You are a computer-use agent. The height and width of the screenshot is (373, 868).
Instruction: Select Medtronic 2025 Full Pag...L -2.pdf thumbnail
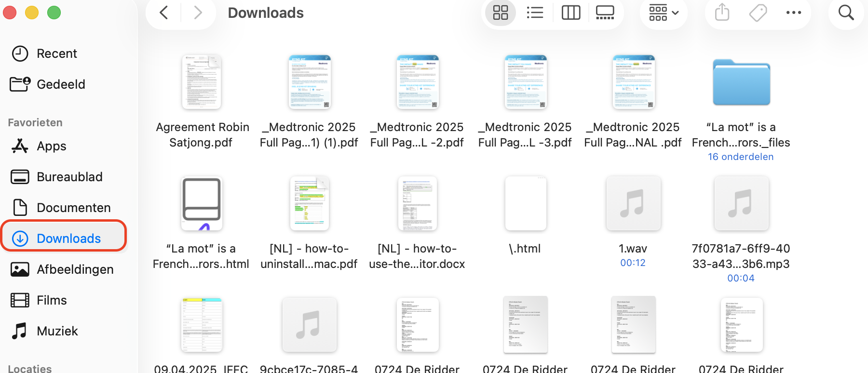click(418, 82)
